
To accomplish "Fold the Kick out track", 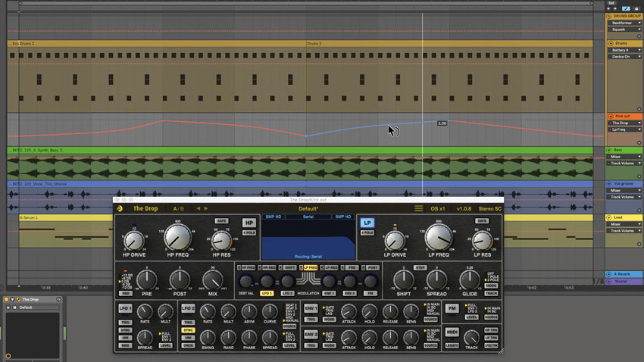I will click(611, 116).
